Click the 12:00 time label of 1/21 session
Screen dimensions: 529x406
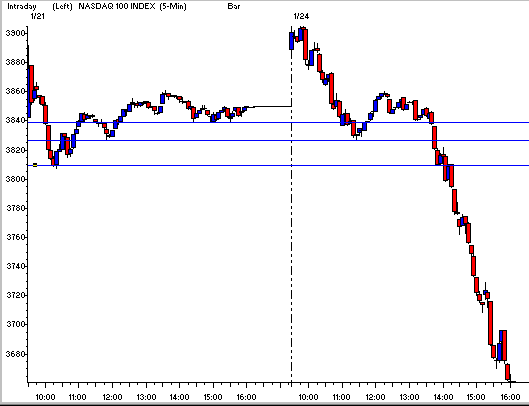112,397
